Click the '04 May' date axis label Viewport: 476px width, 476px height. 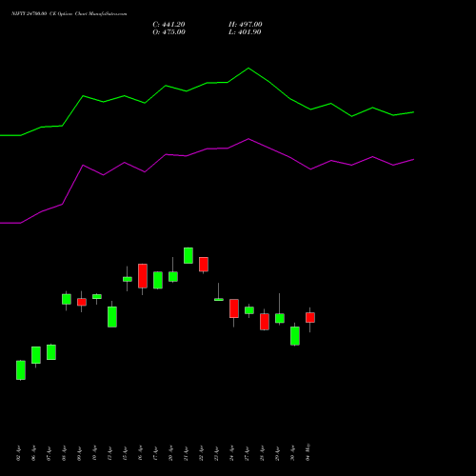(x=307, y=452)
